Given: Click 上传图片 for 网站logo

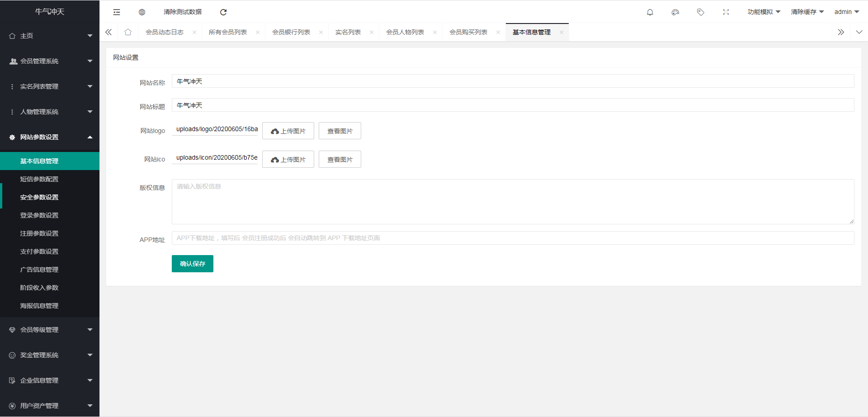Looking at the screenshot, I should [288, 131].
